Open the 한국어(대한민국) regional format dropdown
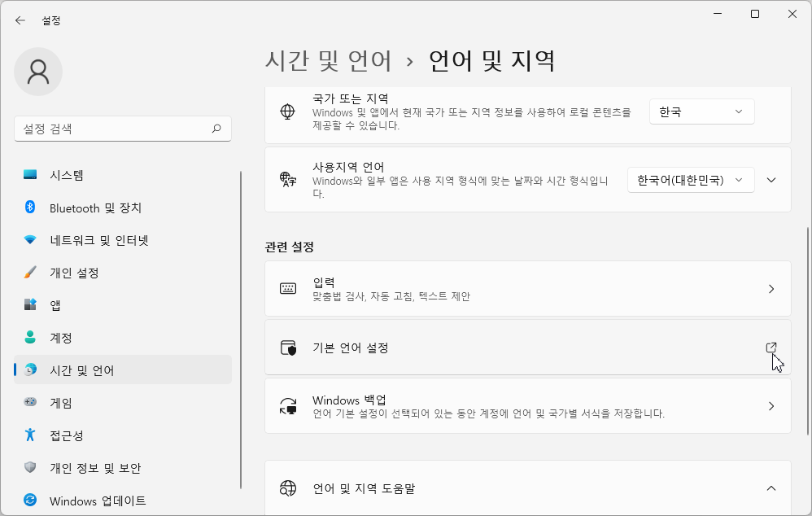The height and width of the screenshot is (516, 812). pyautogui.click(x=691, y=180)
